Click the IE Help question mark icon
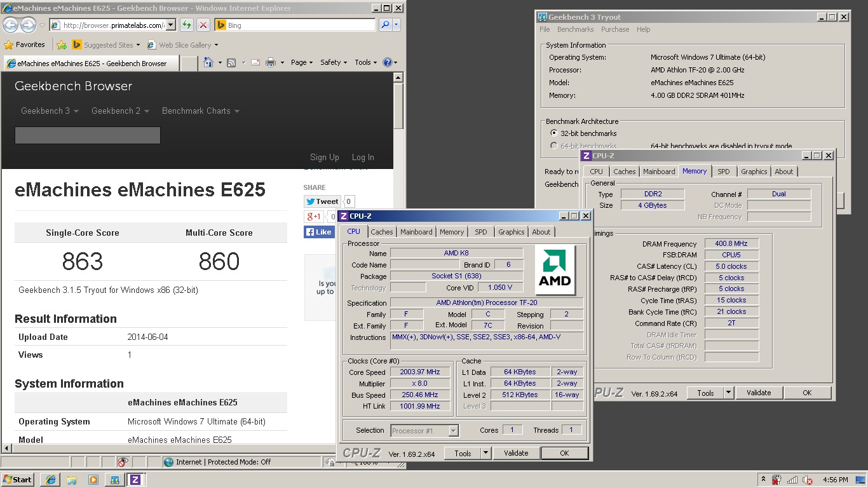 pyautogui.click(x=388, y=62)
